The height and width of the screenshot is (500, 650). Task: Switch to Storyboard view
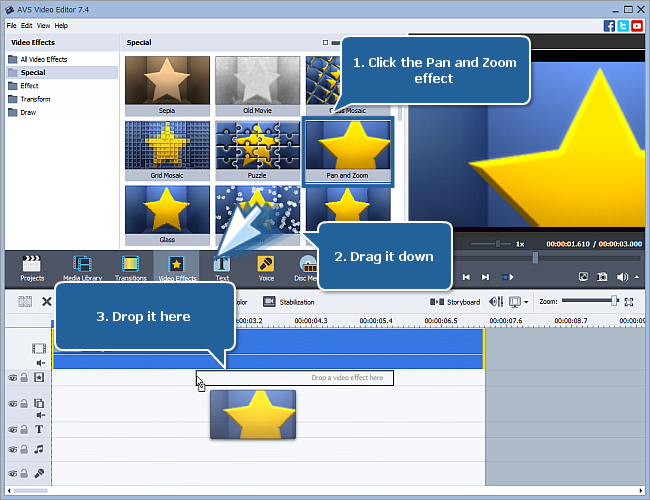click(x=455, y=302)
